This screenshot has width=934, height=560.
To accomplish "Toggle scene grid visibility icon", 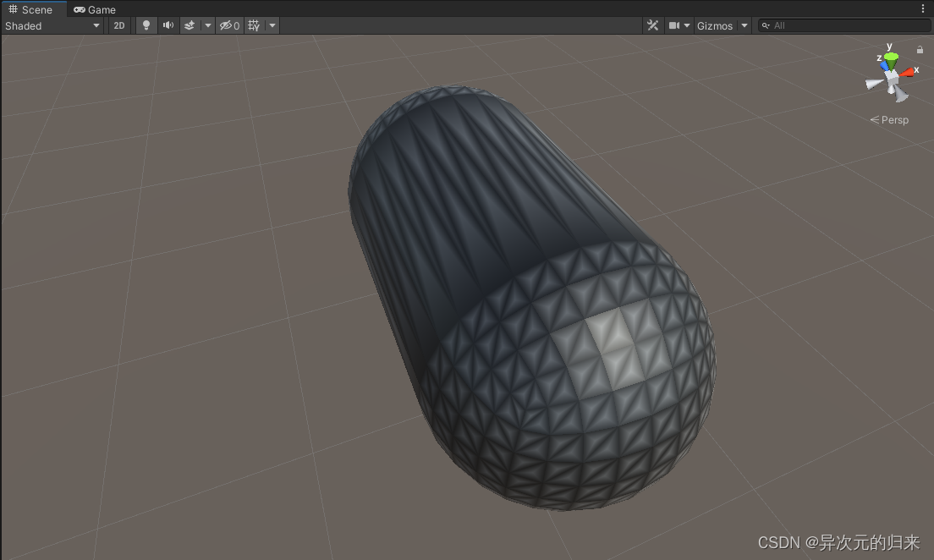I will click(x=254, y=25).
